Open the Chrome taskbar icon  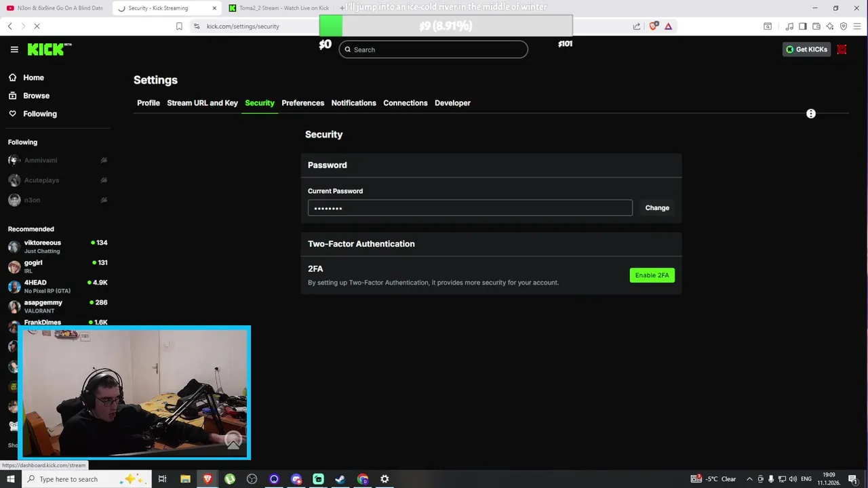(363, 479)
